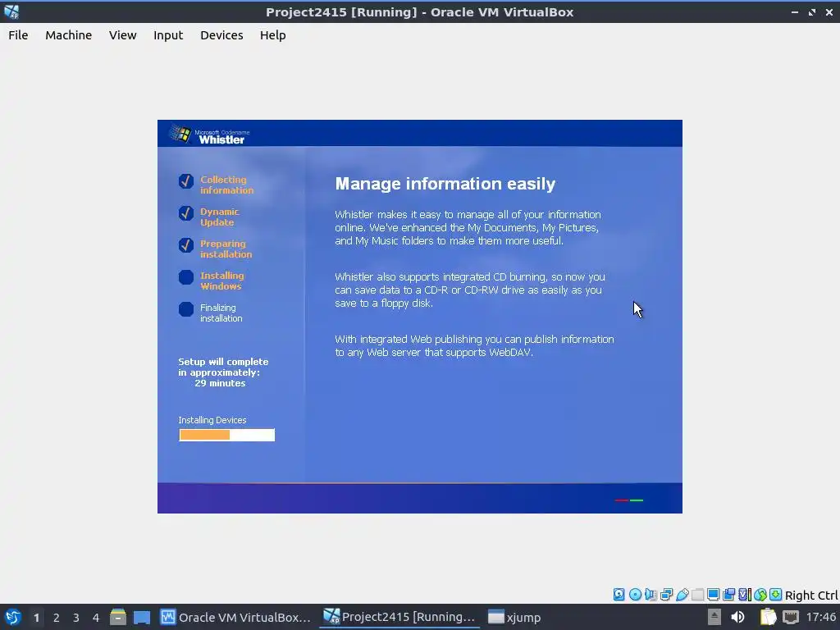Switch to workspace 4 in pager
The image size is (840, 630).
pos(96,618)
